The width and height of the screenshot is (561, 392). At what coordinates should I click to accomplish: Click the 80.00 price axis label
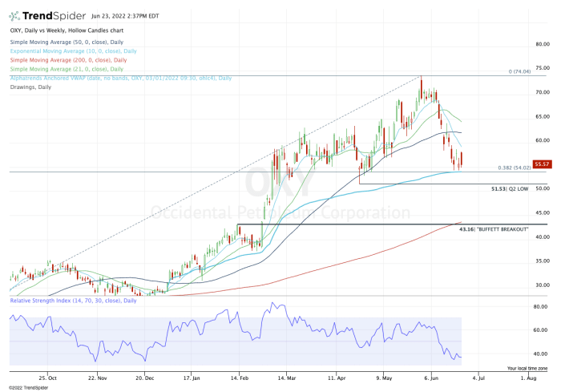pos(543,44)
